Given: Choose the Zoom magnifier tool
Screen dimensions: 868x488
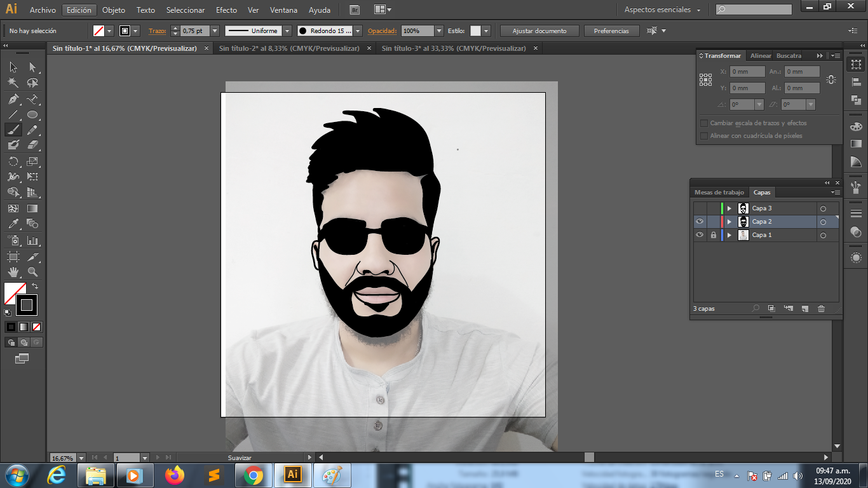Looking at the screenshot, I should point(32,272).
